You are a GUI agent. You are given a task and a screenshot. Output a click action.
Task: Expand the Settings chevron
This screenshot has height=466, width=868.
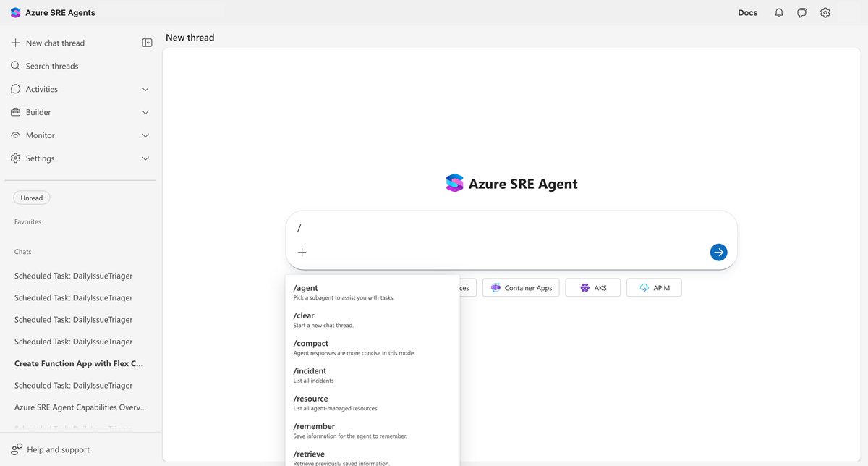[145, 158]
